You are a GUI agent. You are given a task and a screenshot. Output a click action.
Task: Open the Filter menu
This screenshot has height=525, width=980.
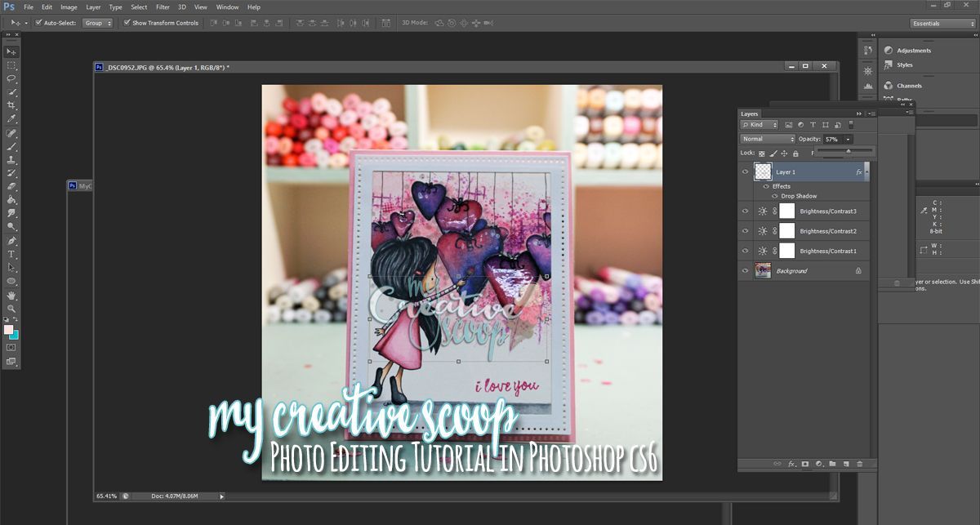point(163,7)
